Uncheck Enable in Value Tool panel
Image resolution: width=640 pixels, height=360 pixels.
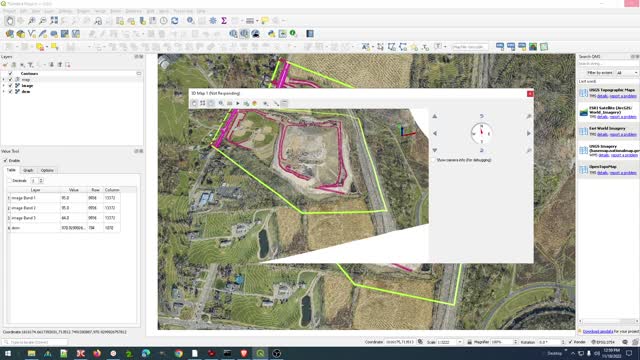pyautogui.click(x=5, y=160)
